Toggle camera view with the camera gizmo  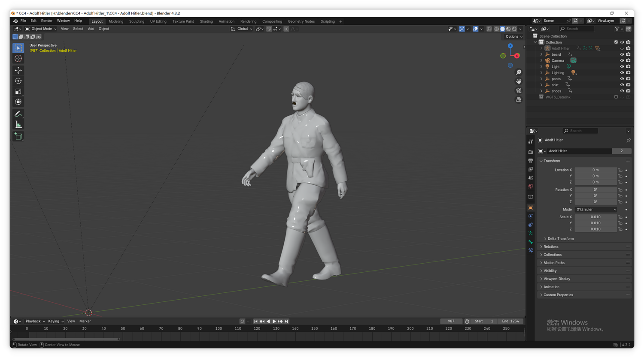[x=519, y=90]
